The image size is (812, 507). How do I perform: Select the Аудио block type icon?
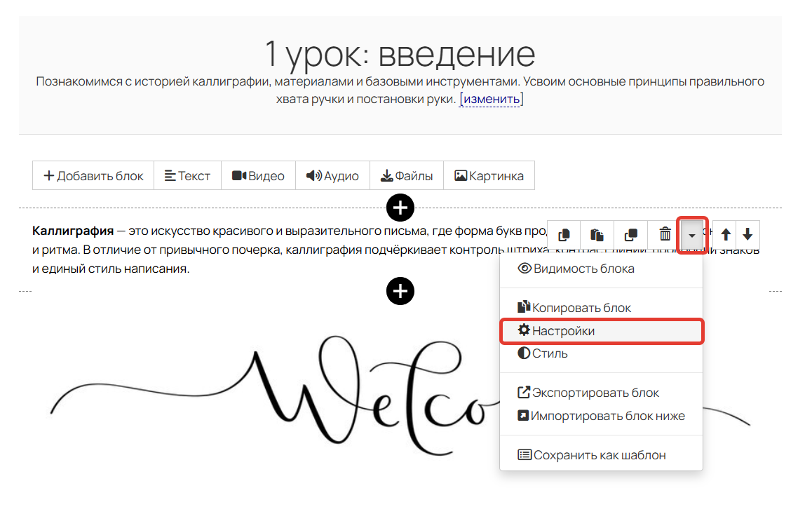pyautogui.click(x=332, y=175)
